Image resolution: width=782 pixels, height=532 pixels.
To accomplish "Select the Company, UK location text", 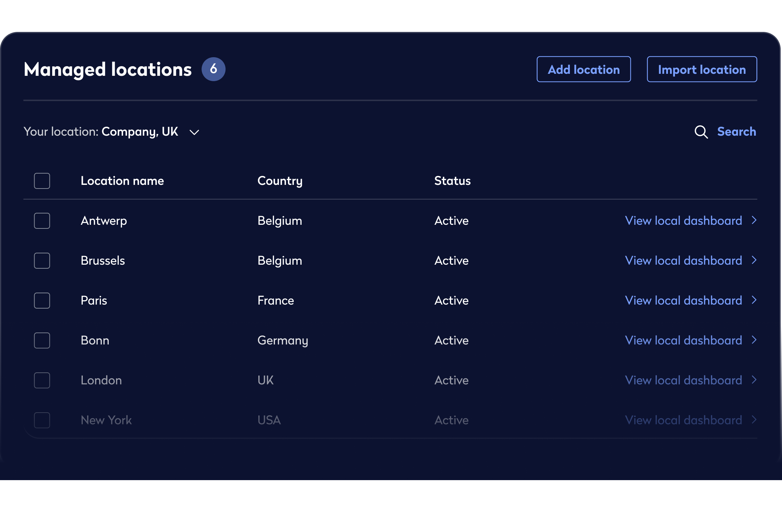I will coord(140,132).
